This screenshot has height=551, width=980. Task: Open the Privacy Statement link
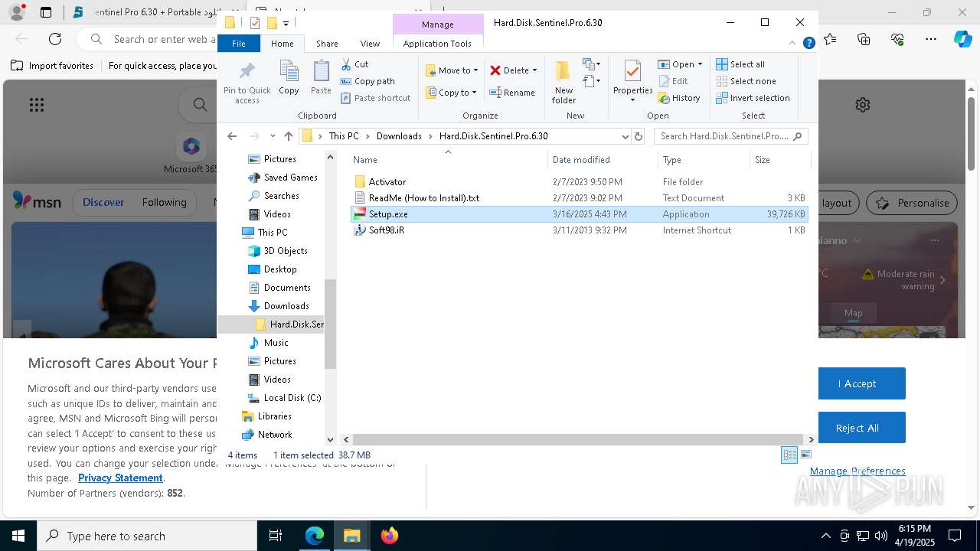[120, 478]
